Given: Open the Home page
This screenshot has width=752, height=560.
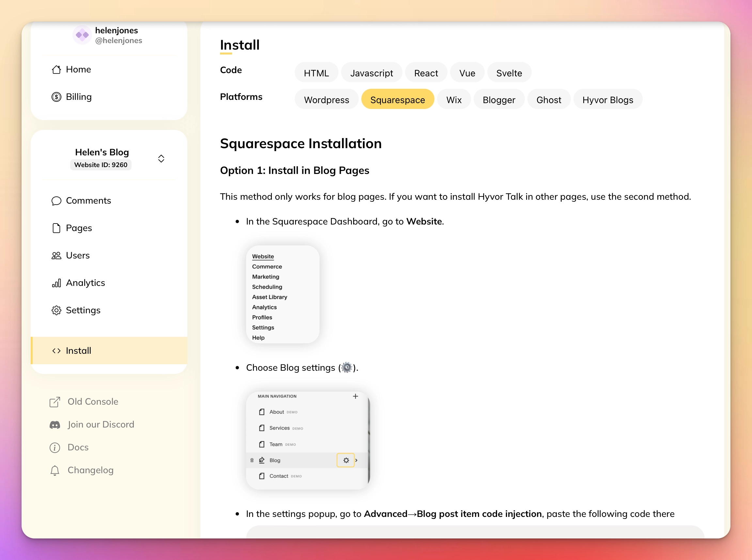Looking at the screenshot, I should click(109, 70).
